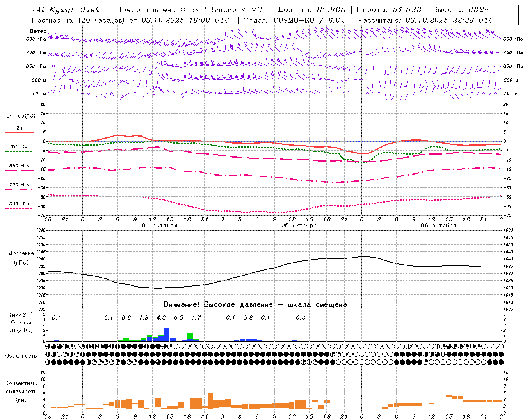This screenshot has height=420, width=525.
Task: Click the left 10 м wind level label
Action: point(39,94)
